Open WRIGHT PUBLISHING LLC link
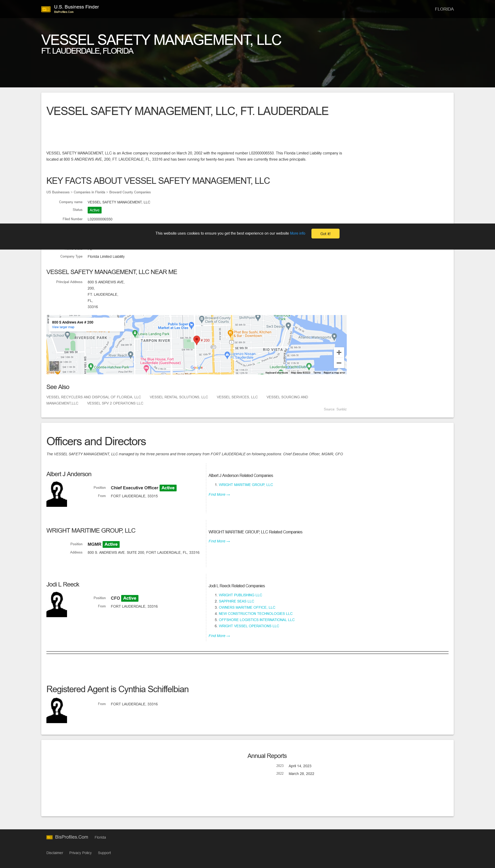The width and height of the screenshot is (495, 868). pos(240,595)
